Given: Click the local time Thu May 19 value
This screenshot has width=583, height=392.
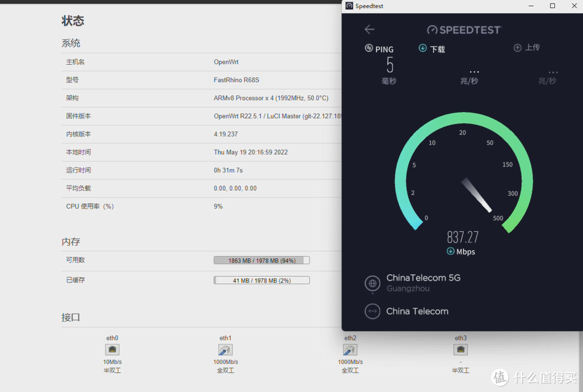Looking at the screenshot, I should tap(250, 153).
